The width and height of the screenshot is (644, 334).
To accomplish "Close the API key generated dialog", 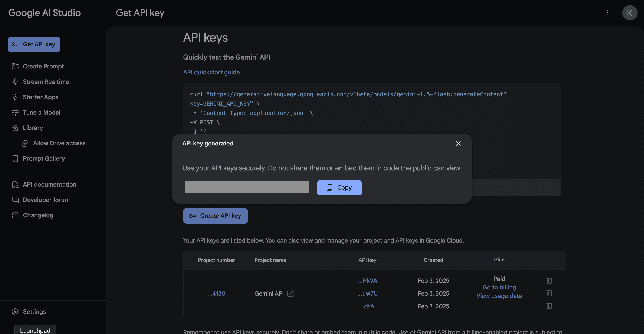I will (458, 144).
